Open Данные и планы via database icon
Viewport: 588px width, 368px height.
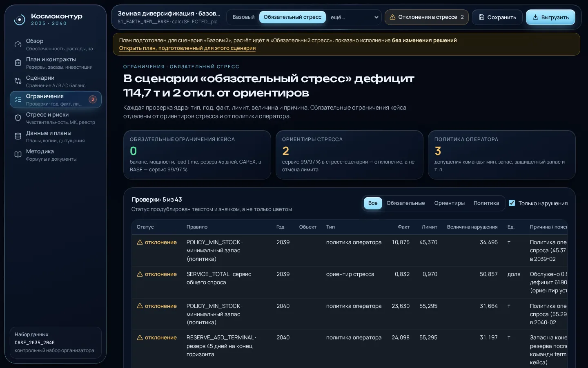click(18, 136)
